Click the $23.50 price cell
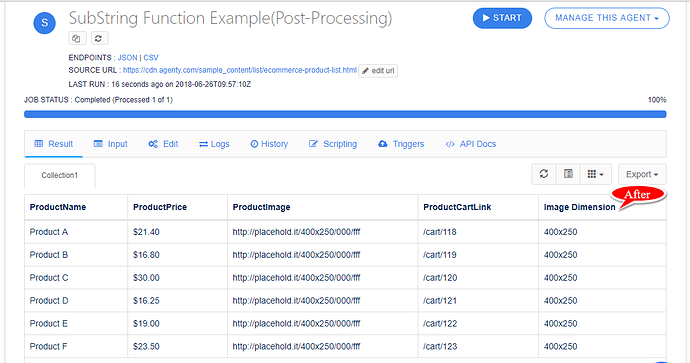 [x=178, y=346]
